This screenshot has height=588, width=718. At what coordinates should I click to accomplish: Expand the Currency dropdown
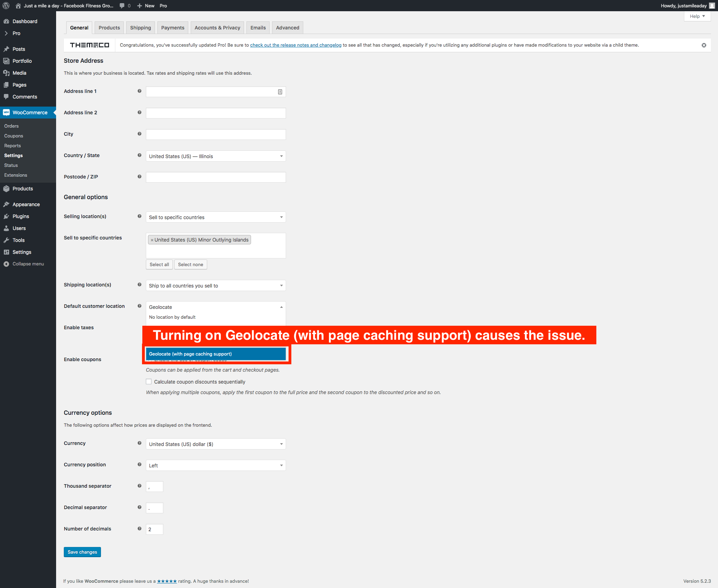(x=216, y=444)
